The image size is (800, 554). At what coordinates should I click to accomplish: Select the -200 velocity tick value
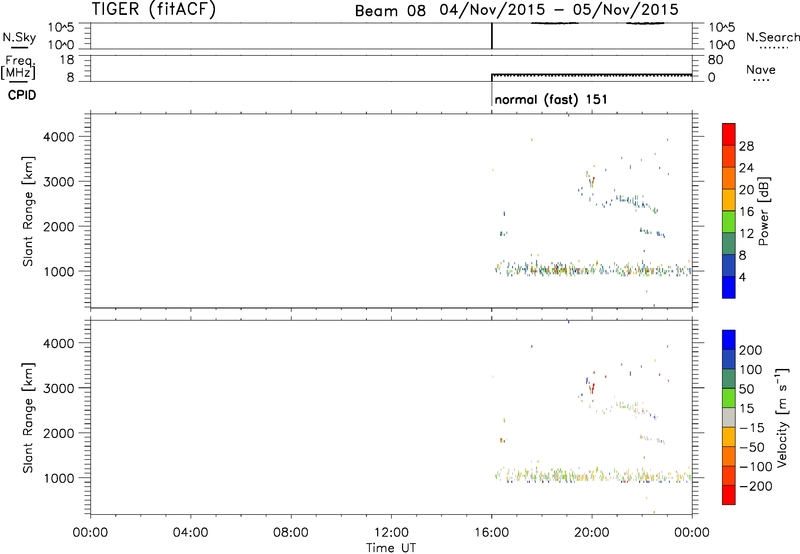click(756, 486)
